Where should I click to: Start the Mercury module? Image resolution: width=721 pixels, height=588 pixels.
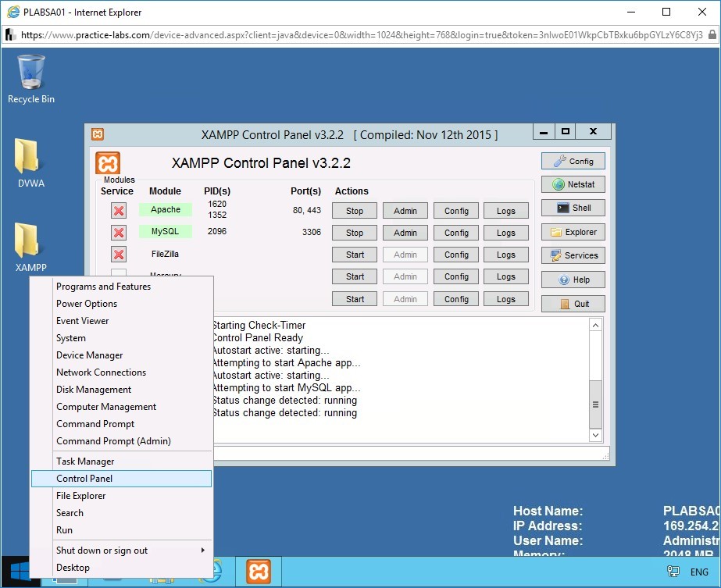355,276
